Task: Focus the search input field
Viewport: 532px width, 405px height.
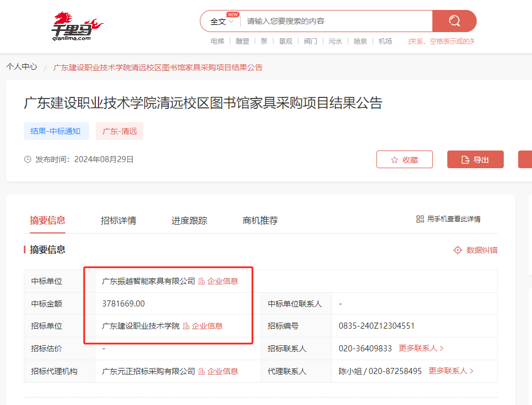Action: pos(336,21)
